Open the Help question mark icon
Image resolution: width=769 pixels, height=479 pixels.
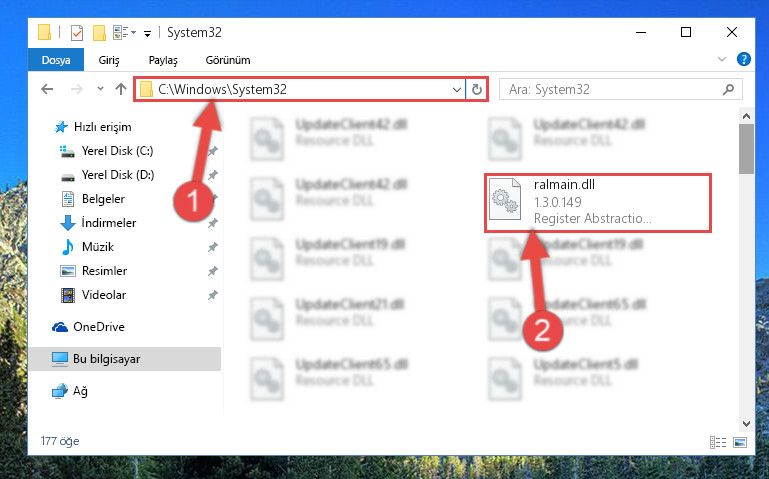point(743,59)
